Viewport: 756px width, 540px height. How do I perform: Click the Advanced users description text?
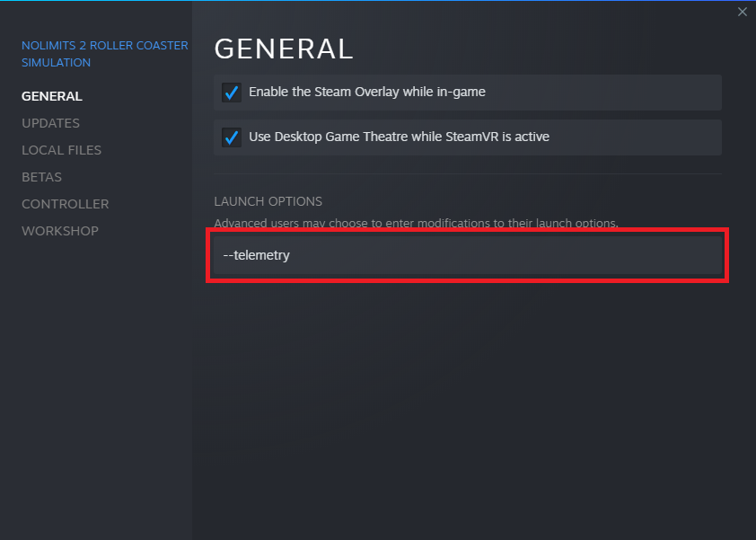[x=416, y=223]
